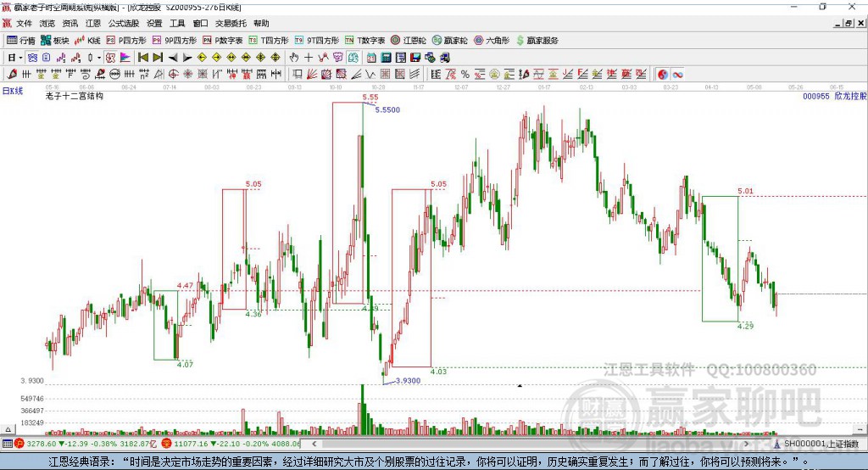868x470 pixels.
Task: Select the crosshair cursor tool
Action: click(x=309, y=58)
